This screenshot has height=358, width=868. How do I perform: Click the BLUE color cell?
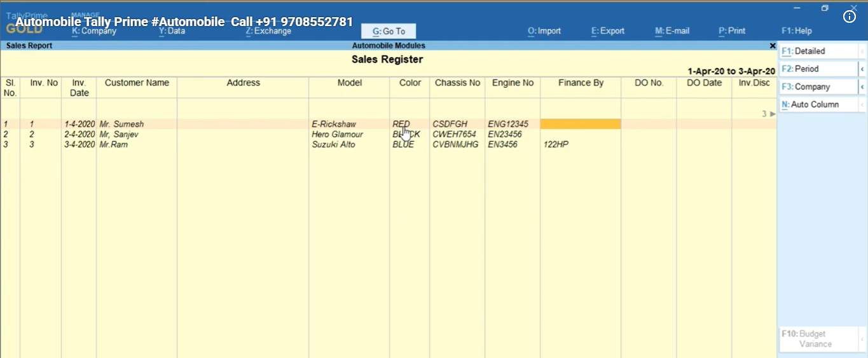click(x=403, y=145)
